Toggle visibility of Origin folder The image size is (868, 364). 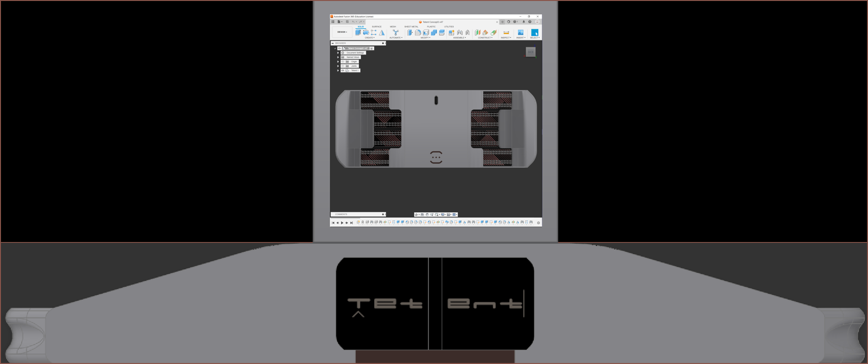pyautogui.click(x=343, y=61)
